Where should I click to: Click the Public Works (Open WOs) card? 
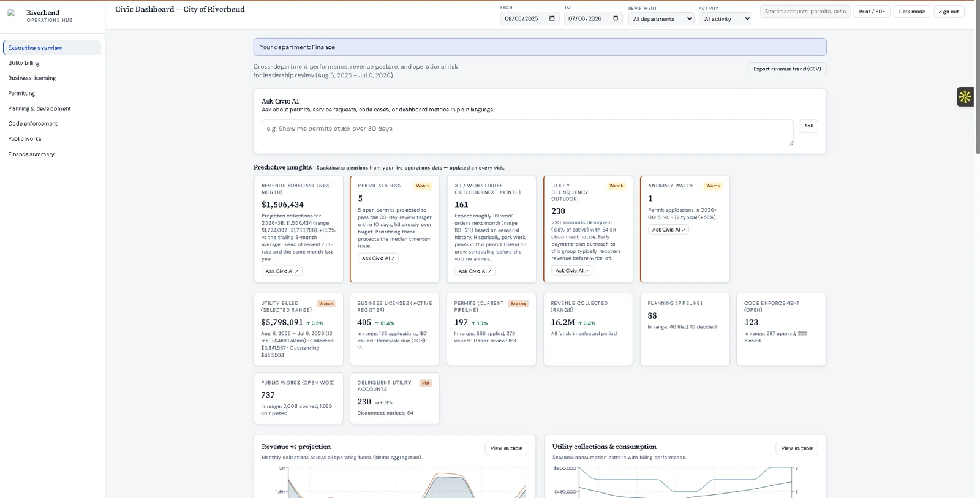tap(298, 399)
